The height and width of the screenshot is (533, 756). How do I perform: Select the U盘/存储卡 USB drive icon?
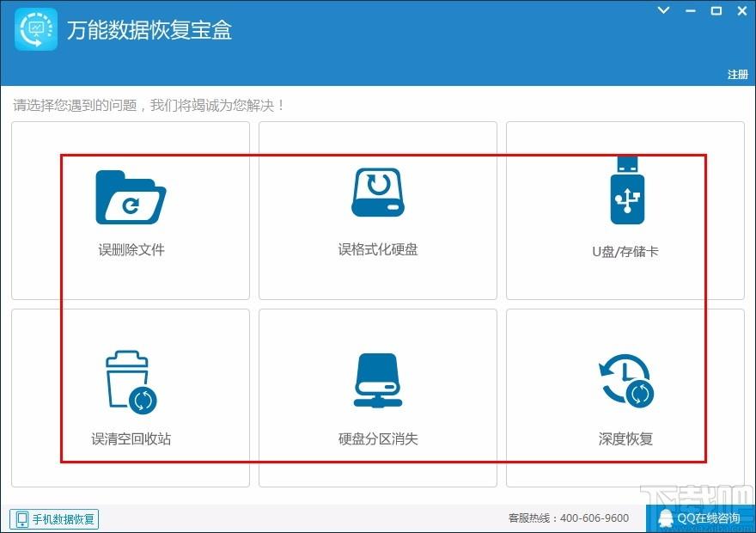click(x=627, y=191)
